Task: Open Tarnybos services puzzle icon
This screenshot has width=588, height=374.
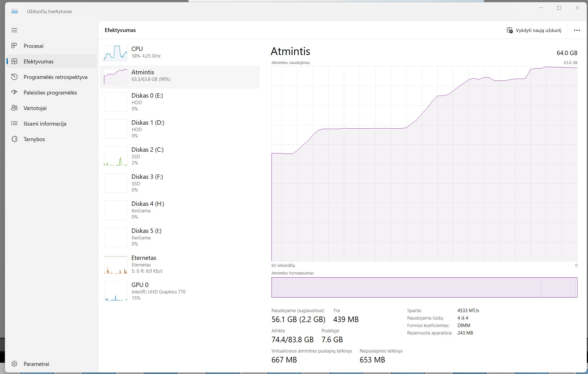Action: (x=14, y=139)
